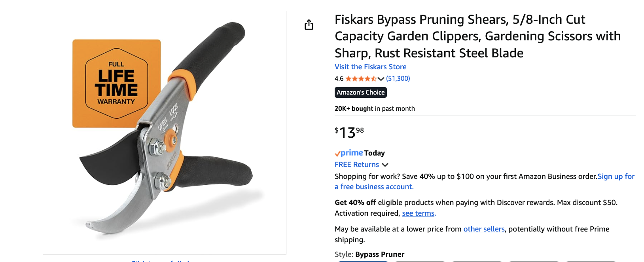The height and width of the screenshot is (262, 644).
Task: Open the 51,300 ratings link
Action: tap(397, 78)
